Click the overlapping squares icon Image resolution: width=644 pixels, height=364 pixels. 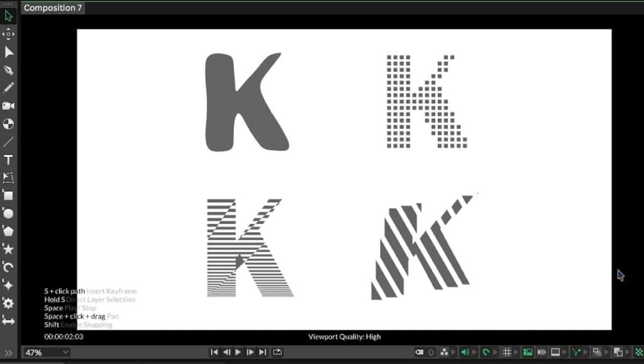click(x=618, y=352)
